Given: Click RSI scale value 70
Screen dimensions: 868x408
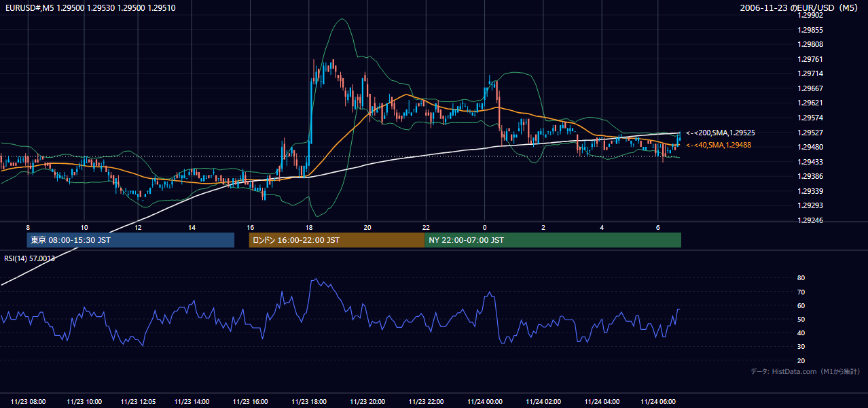Looking at the screenshot, I should (801, 292).
